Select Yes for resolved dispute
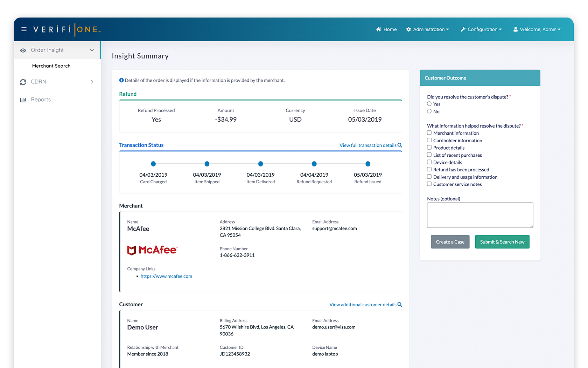Viewport: 588px width, 368px height. 429,104
